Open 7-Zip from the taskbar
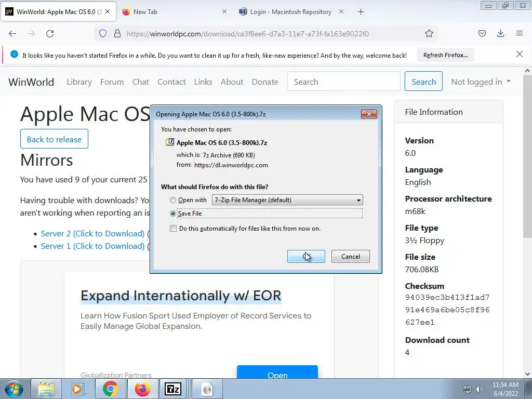Image resolution: width=532 pixels, height=399 pixels. tap(172, 389)
